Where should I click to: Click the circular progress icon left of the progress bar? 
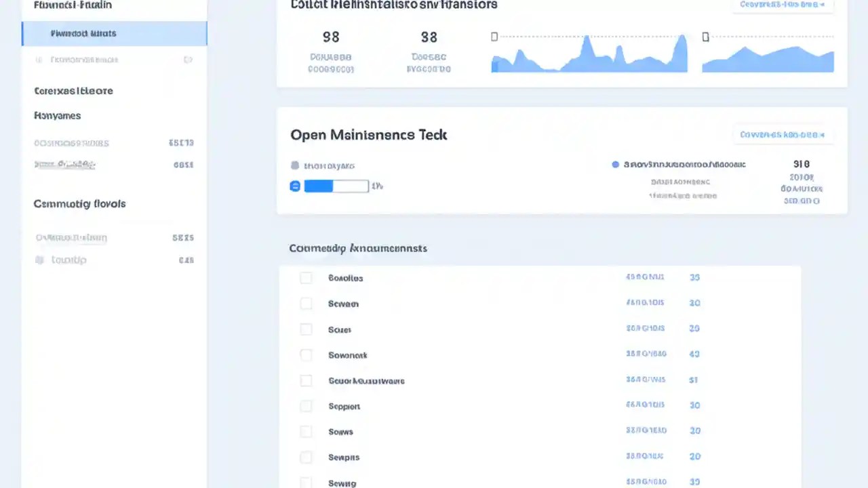click(x=295, y=186)
